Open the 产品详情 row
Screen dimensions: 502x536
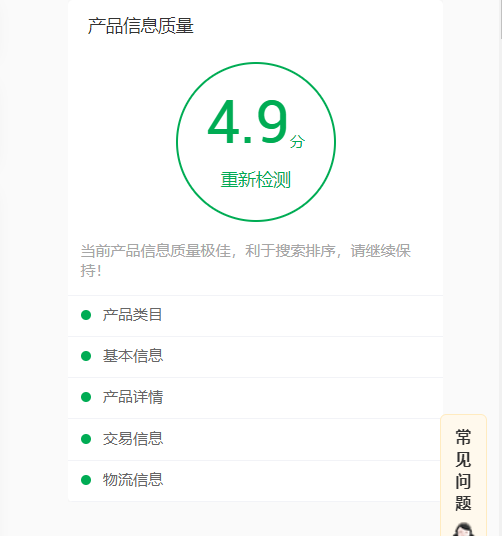point(255,398)
